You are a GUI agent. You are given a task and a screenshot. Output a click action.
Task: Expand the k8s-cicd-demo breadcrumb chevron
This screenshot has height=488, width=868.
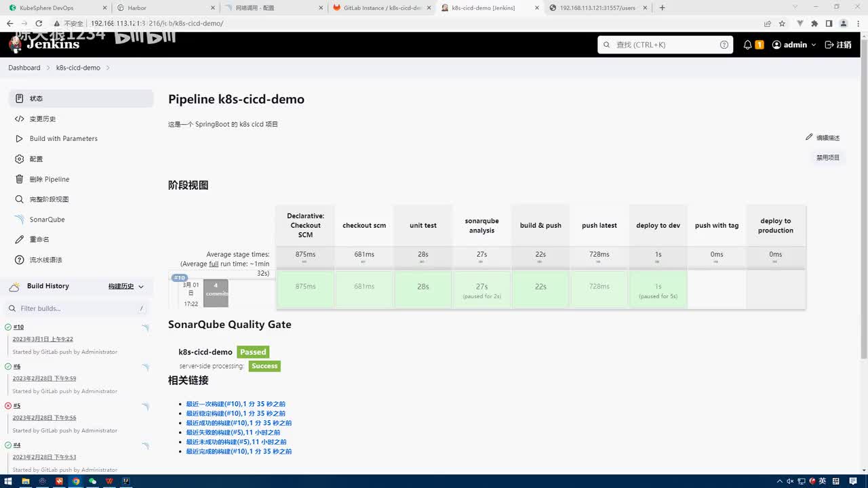click(x=108, y=68)
